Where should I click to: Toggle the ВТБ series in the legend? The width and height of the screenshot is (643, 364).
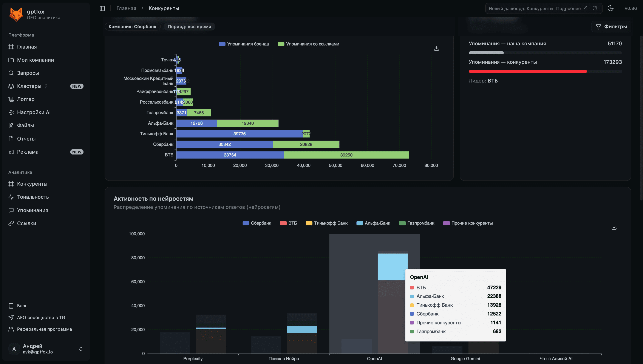point(288,223)
